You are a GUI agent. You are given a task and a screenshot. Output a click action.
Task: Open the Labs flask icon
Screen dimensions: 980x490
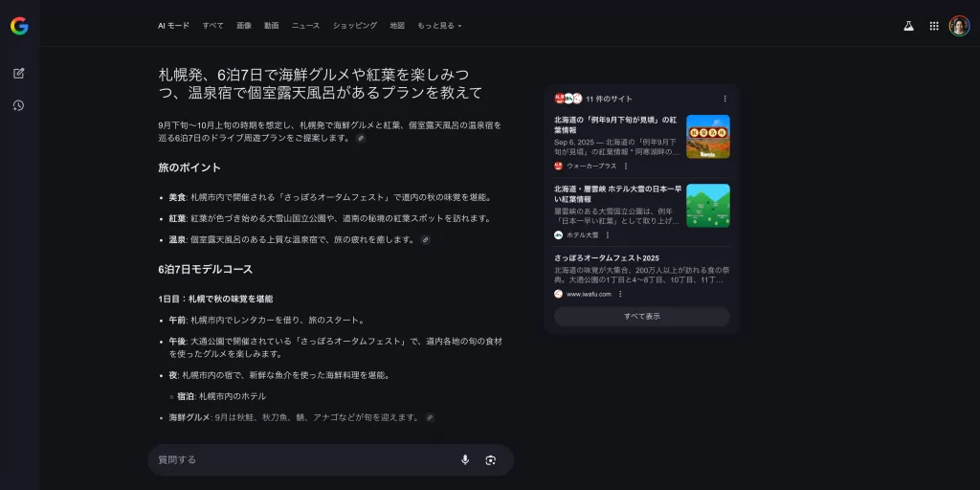click(908, 26)
